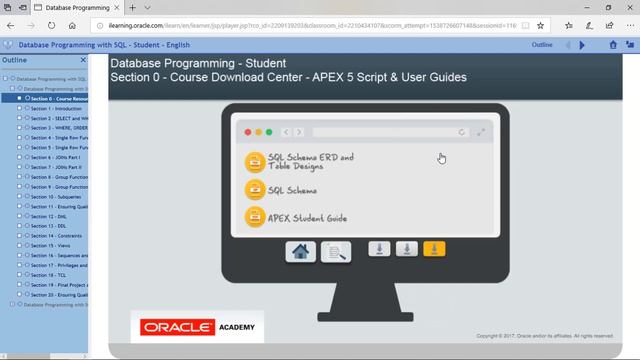Screen dimensions: 640x360
Task: Click the SQL Schema text link
Action: tap(292, 190)
